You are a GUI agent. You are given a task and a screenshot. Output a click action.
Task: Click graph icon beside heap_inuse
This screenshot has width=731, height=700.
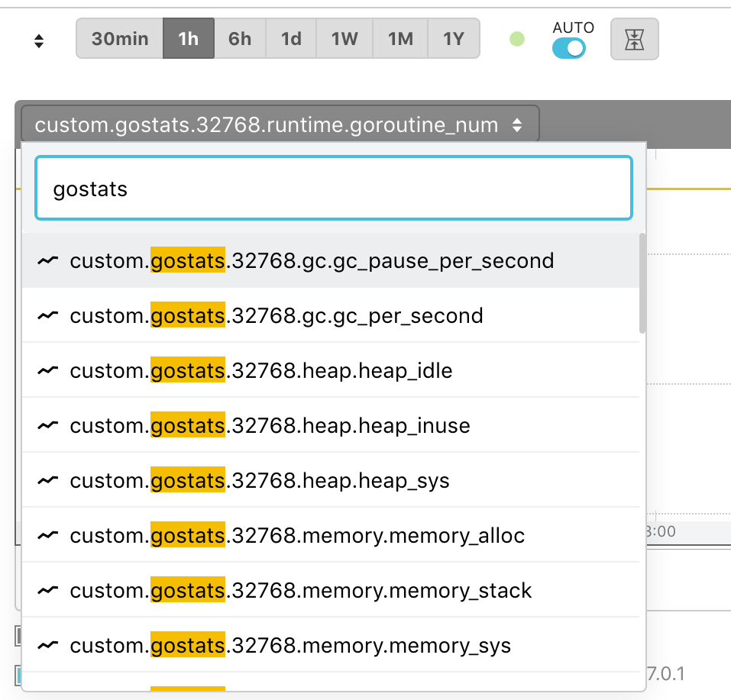(x=48, y=425)
